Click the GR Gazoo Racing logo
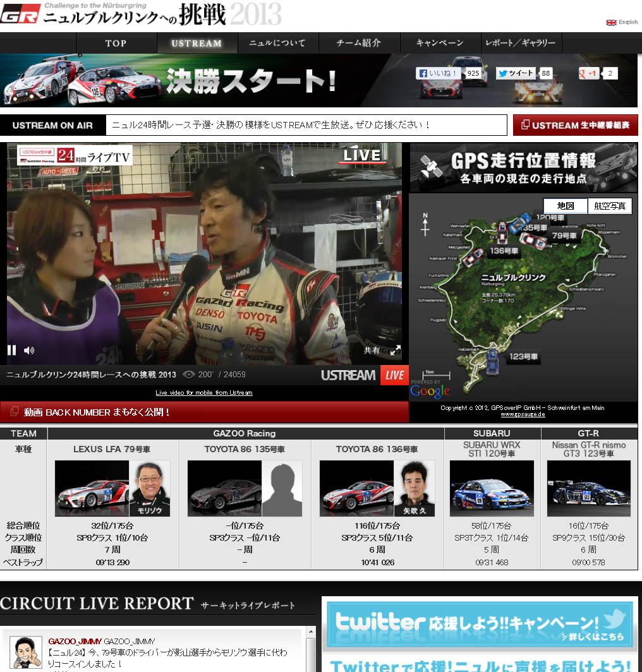 [x=20, y=13]
